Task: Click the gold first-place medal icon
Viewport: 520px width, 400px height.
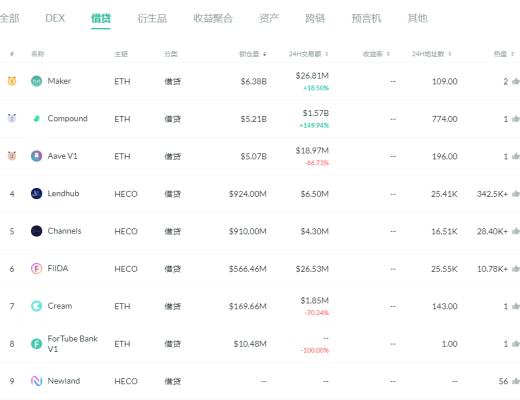Action: point(12,81)
